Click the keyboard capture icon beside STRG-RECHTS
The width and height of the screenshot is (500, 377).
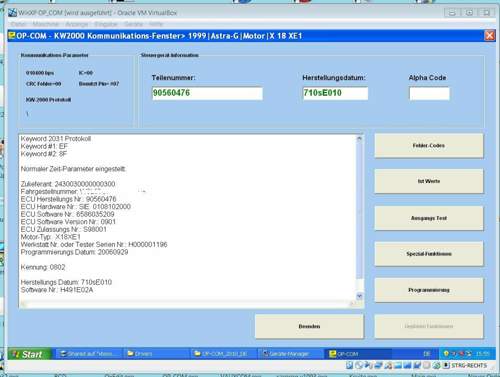coord(446,365)
